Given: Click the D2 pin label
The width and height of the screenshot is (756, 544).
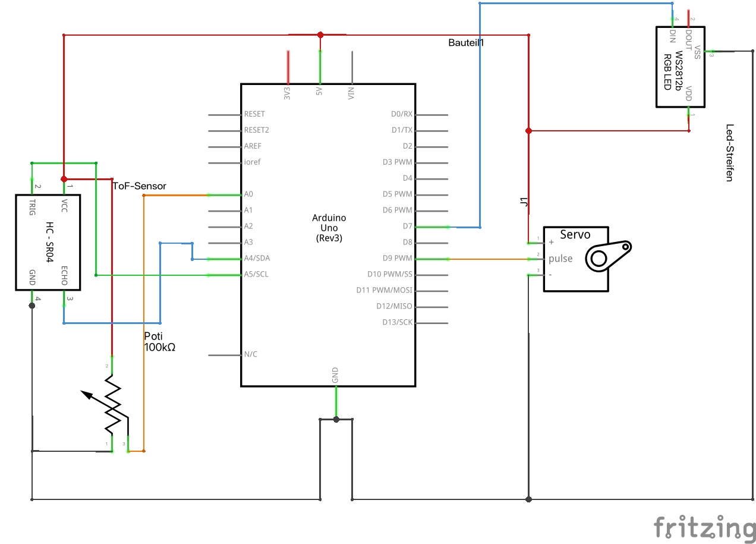Looking at the screenshot, I should coord(407,146).
